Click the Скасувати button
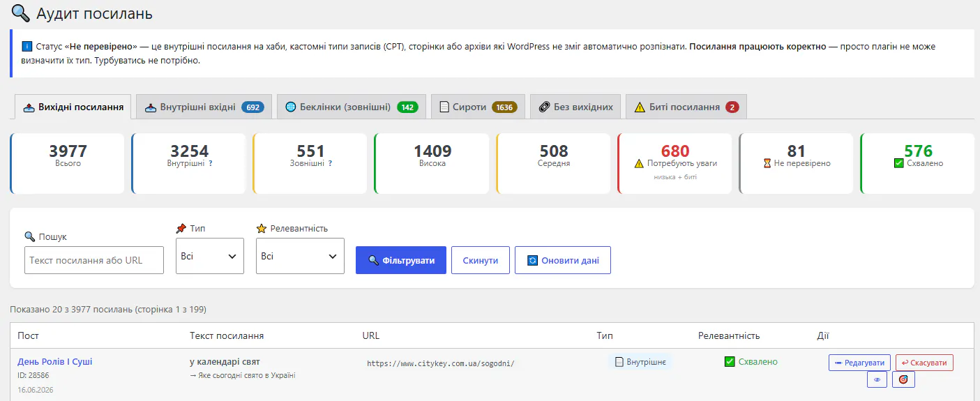This screenshot has height=401, width=980. pyautogui.click(x=924, y=363)
